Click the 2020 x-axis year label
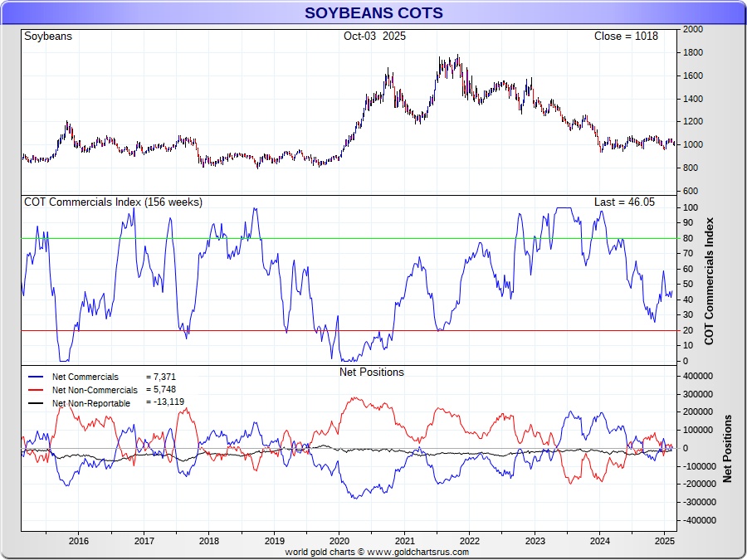The image size is (747, 560). (339, 542)
